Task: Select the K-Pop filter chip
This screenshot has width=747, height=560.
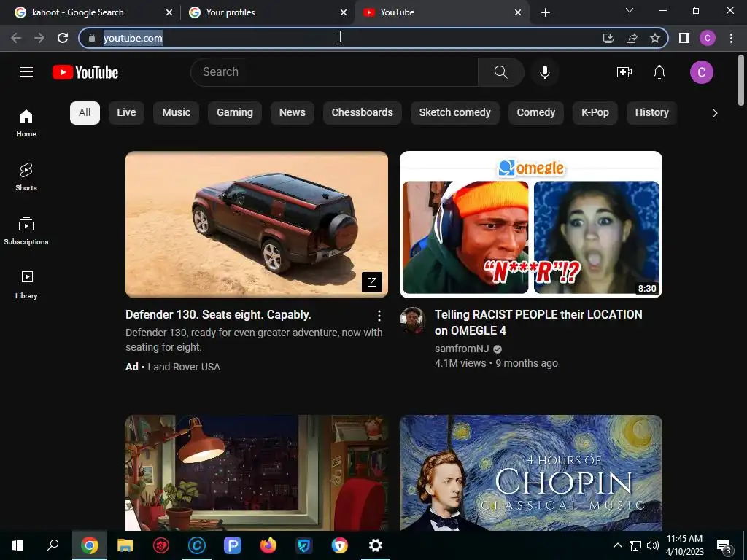Action: coord(595,113)
